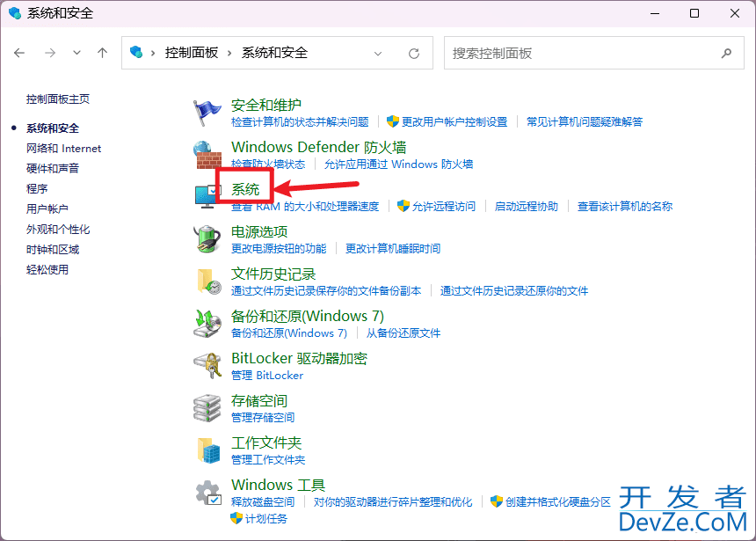Screen dimensions: 756x541
Task: Open 控制面板主页 in sidebar
Action: [x=58, y=99]
